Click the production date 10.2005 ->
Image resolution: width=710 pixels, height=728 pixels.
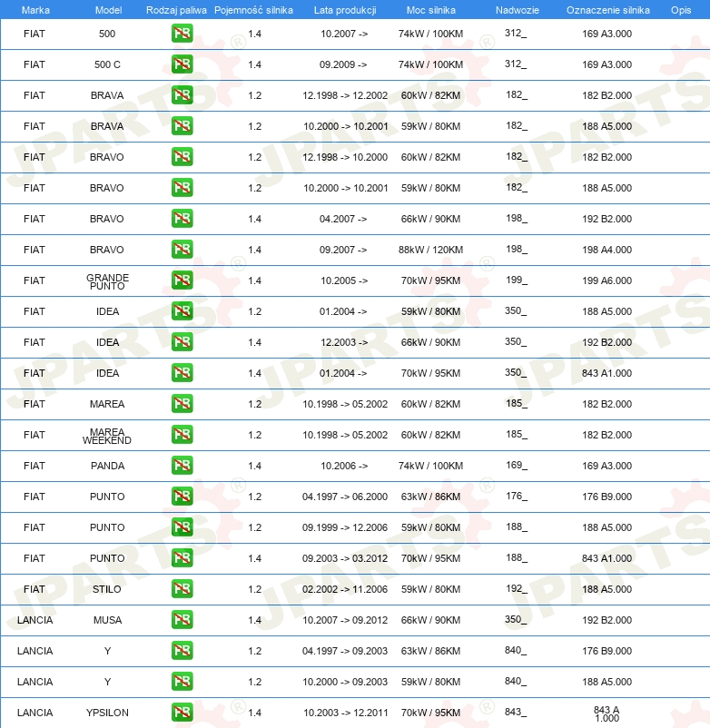tap(344, 280)
